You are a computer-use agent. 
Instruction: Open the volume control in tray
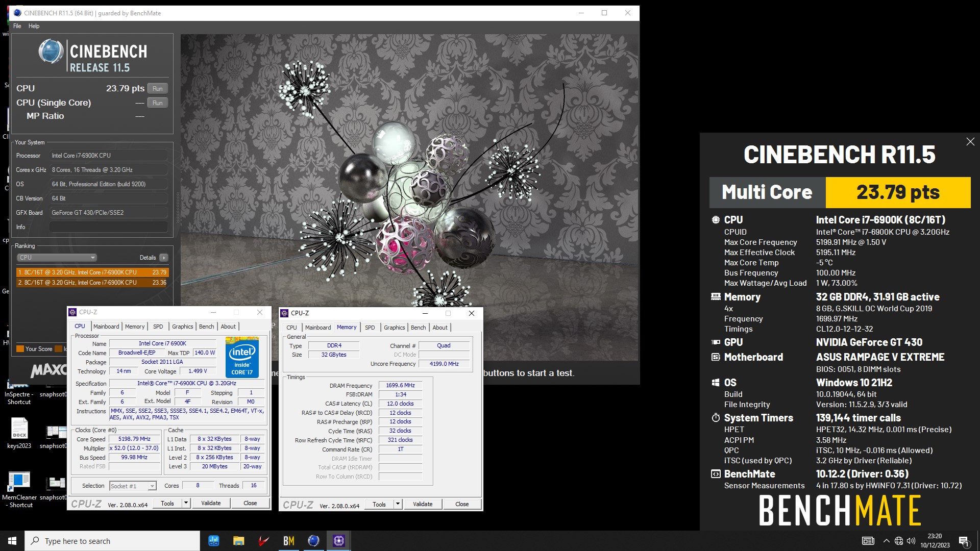point(911,541)
